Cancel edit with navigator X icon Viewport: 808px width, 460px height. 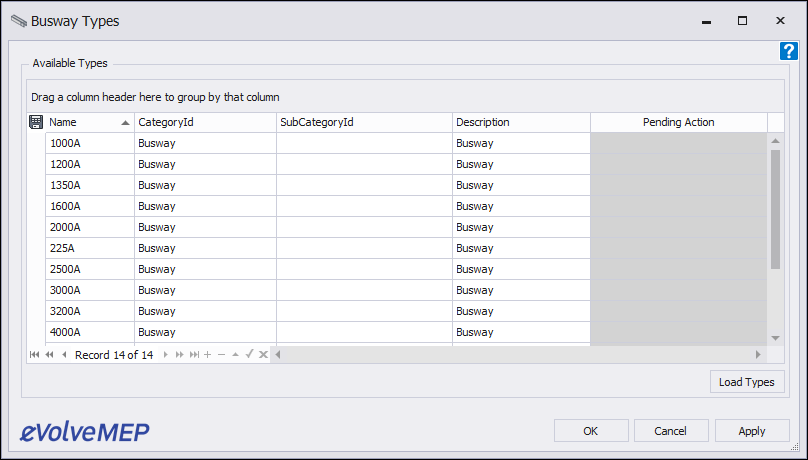263,354
